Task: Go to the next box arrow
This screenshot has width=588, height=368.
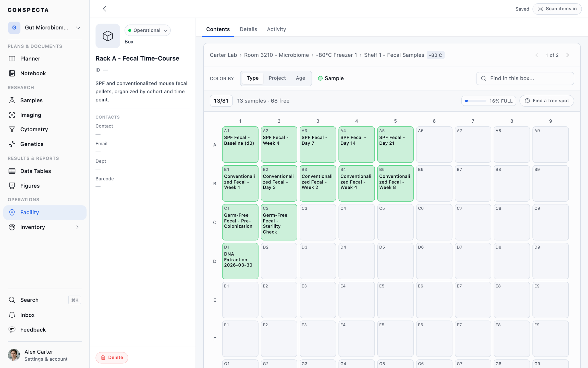Action: pyautogui.click(x=568, y=55)
